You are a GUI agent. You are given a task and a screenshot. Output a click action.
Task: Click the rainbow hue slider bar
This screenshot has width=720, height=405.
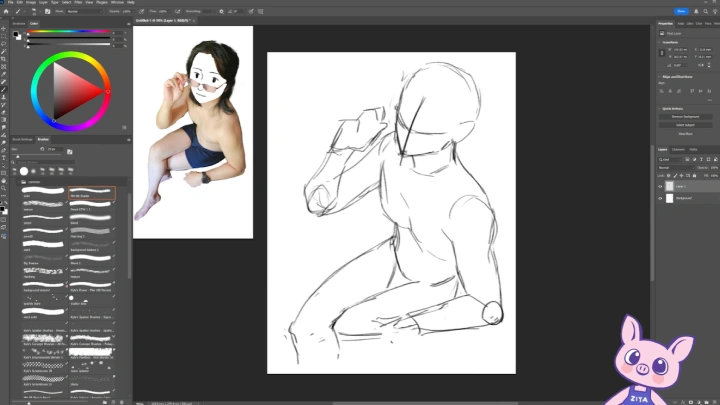[69, 31]
